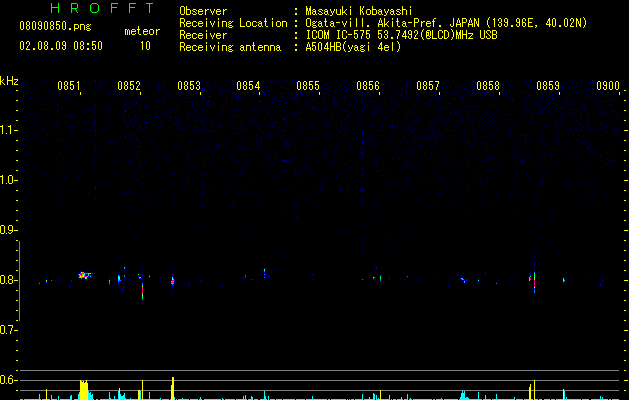Image resolution: width=629 pixels, height=400 pixels.
Task: Click the vertical red-green echo just after 0852
Action: (142, 290)
